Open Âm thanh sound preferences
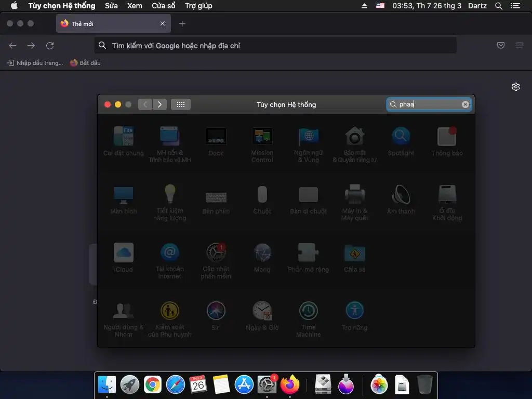 pyautogui.click(x=401, y=199)
